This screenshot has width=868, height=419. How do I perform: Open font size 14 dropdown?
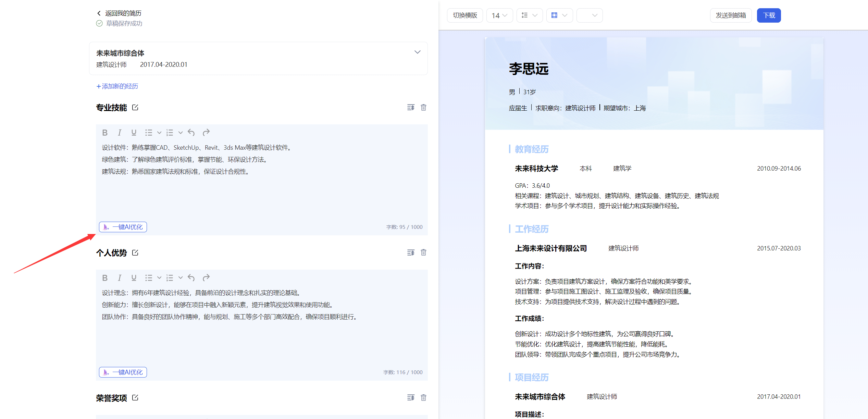tap(499, 15)
